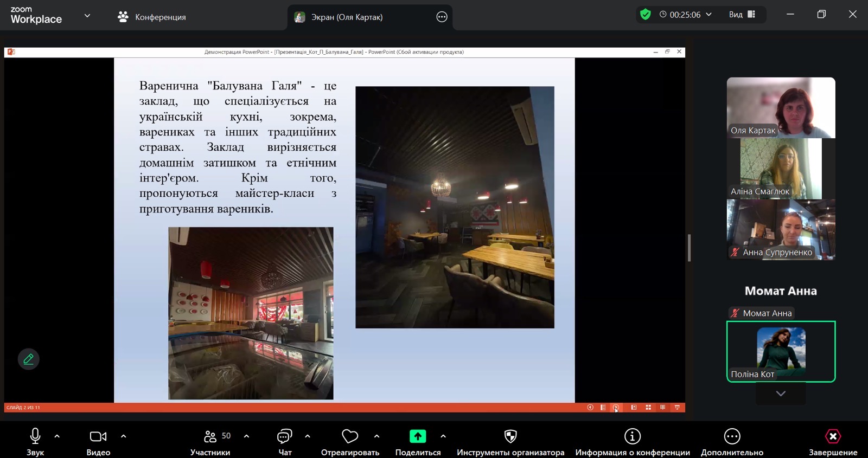Expand the Zoom Workplace dropdown chevron
868x458 pixels.
coord(87,16)
